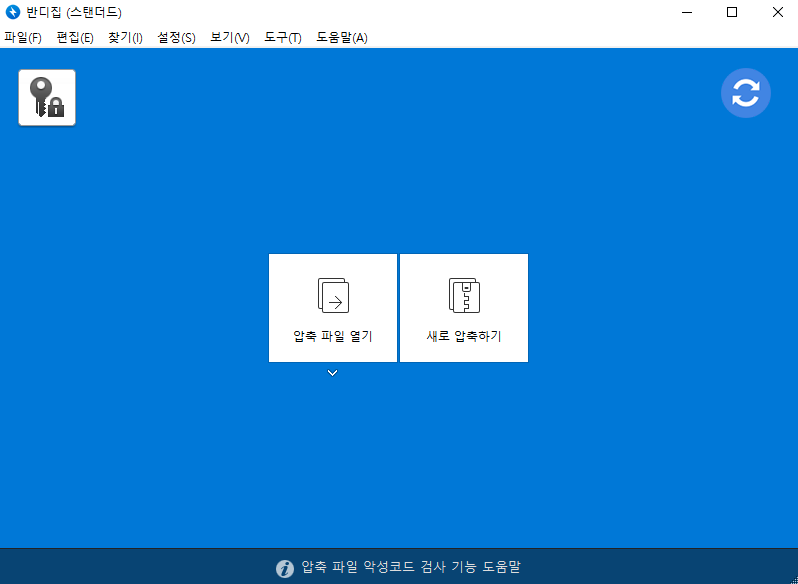Click the circular refresh update icon
798x584 pixels.
click(746, 93)
